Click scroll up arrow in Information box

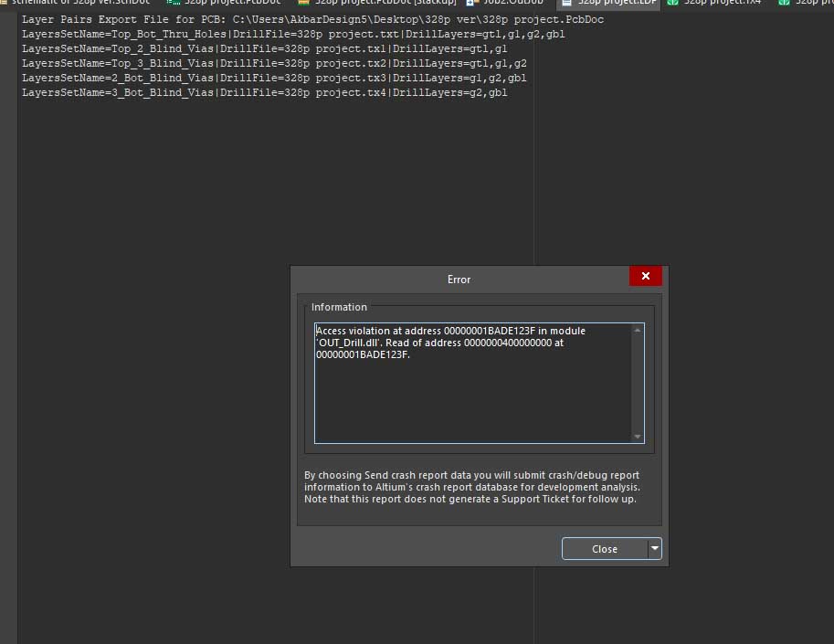pos(638,331)
